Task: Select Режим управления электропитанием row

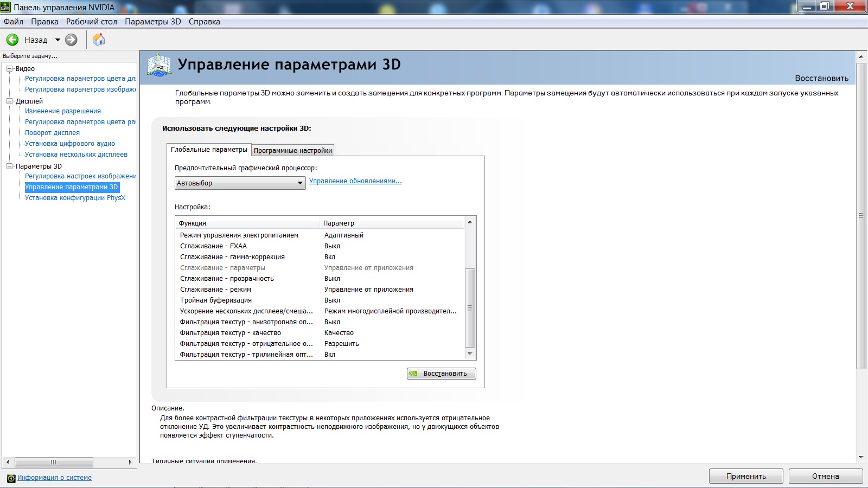Action: coord(320,235)
